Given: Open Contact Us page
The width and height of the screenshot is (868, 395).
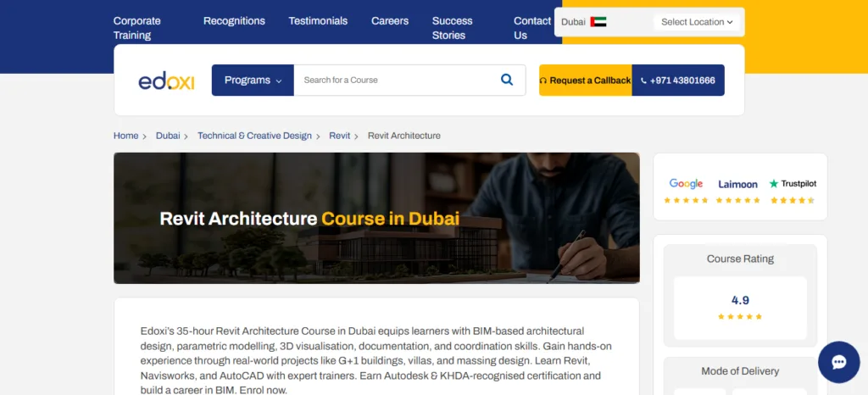Looking at the screenshot, I should click(x=532, y=28).
